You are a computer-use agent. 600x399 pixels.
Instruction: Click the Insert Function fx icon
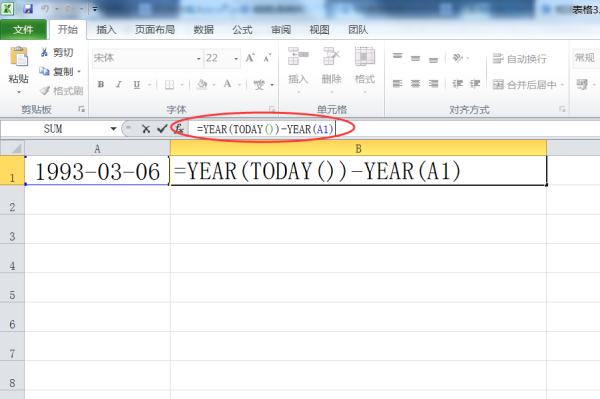179,129
